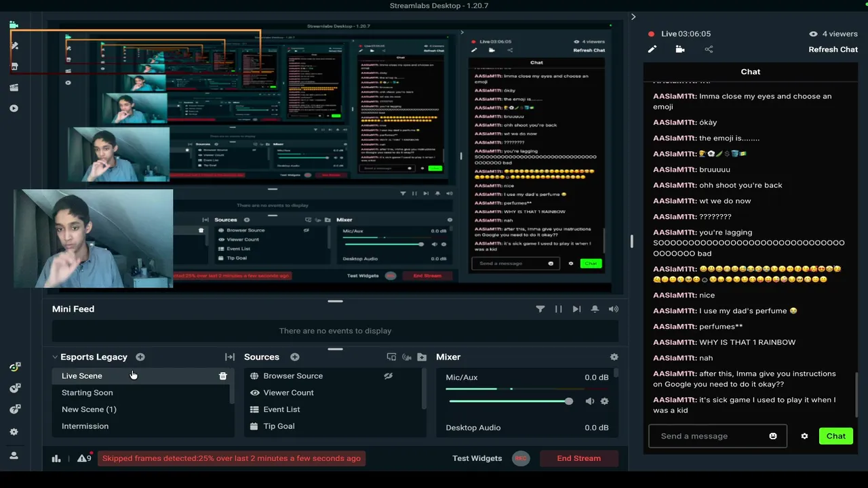
Task: Click the Mic/Aux 0.0 dB value
Action: [x=597, y=378]
